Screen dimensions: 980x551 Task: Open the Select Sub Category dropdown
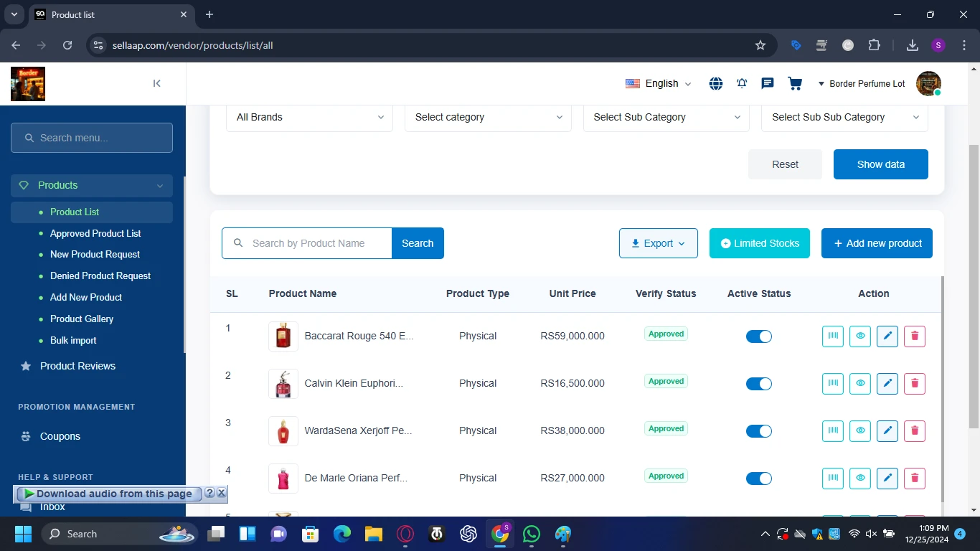[x=666, y=117]
